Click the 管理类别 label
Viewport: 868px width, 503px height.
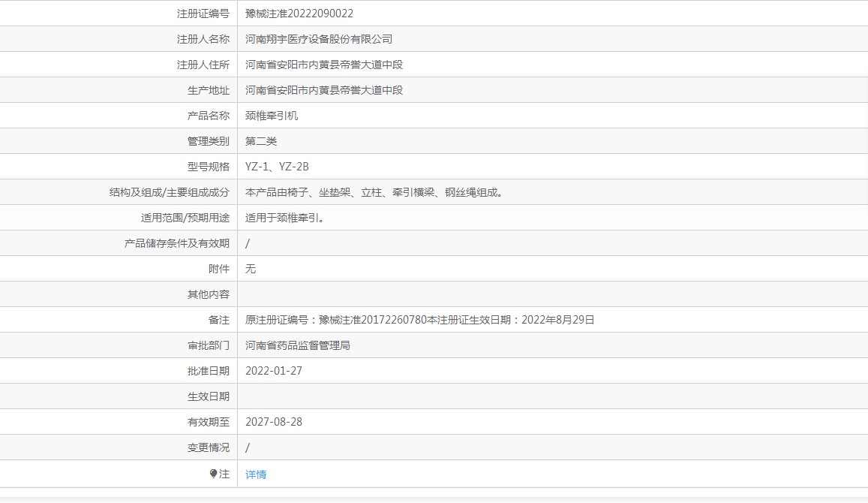point(208,140)
